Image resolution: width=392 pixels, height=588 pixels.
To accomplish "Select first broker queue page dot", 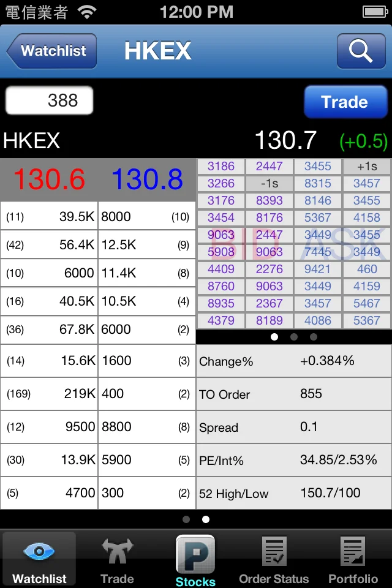I will tap(274, 337).
